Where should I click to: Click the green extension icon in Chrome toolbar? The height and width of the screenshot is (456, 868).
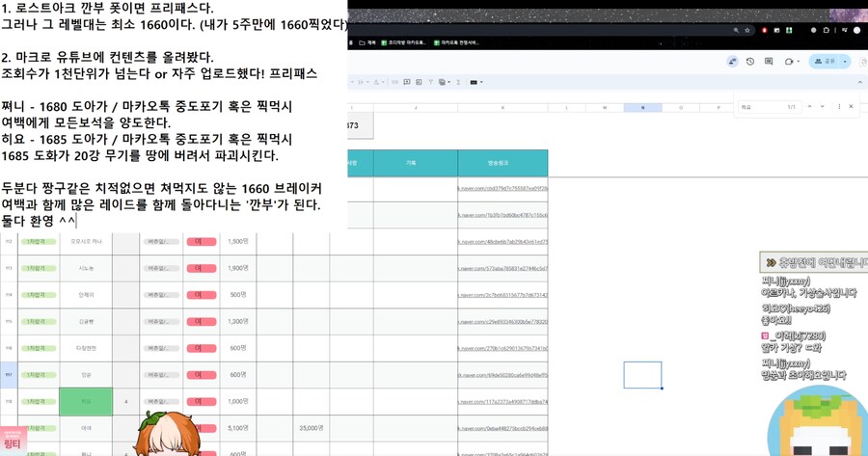(789, 31)
